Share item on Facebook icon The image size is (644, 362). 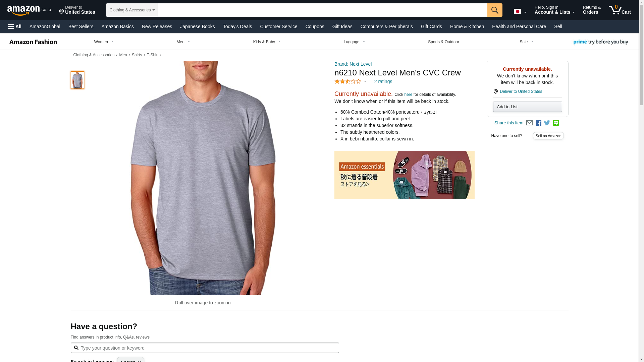[x=538, y=123]
